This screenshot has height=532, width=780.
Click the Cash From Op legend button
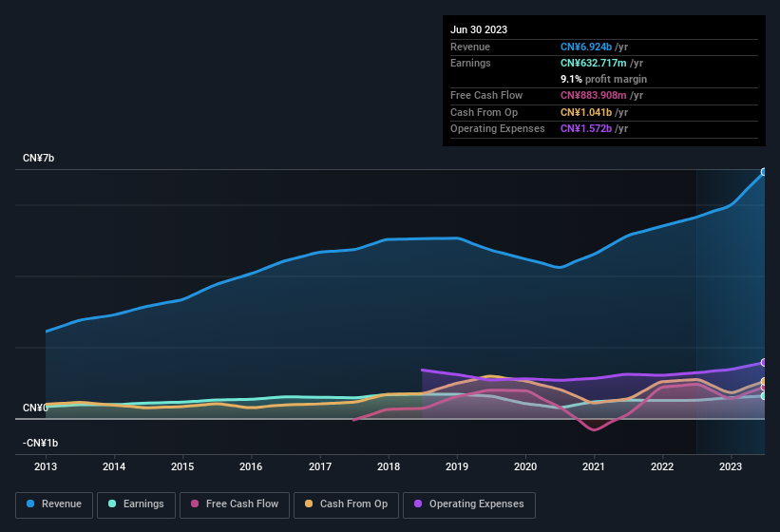click(346, 504)
